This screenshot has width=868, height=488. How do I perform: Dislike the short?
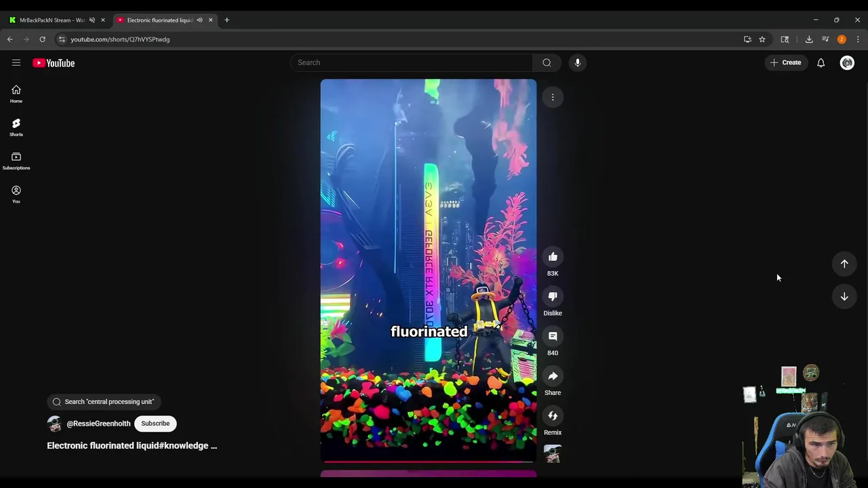(553, 297)
